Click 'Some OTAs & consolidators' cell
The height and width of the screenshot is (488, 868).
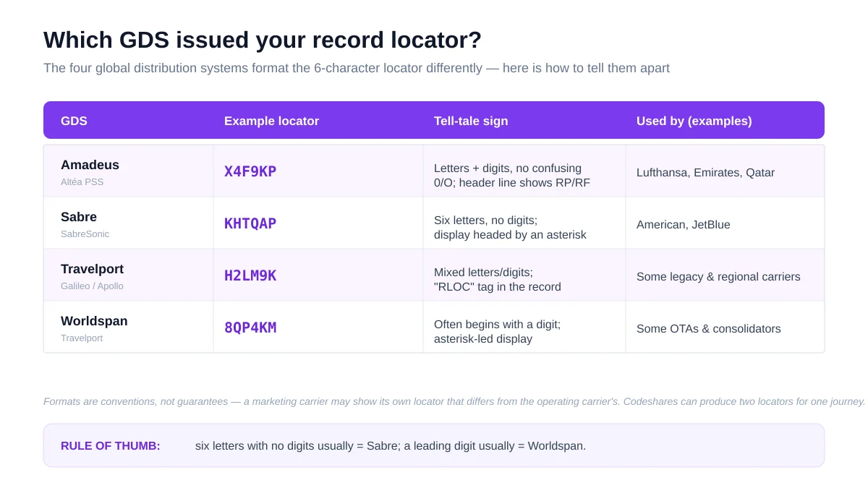point(709,329)
